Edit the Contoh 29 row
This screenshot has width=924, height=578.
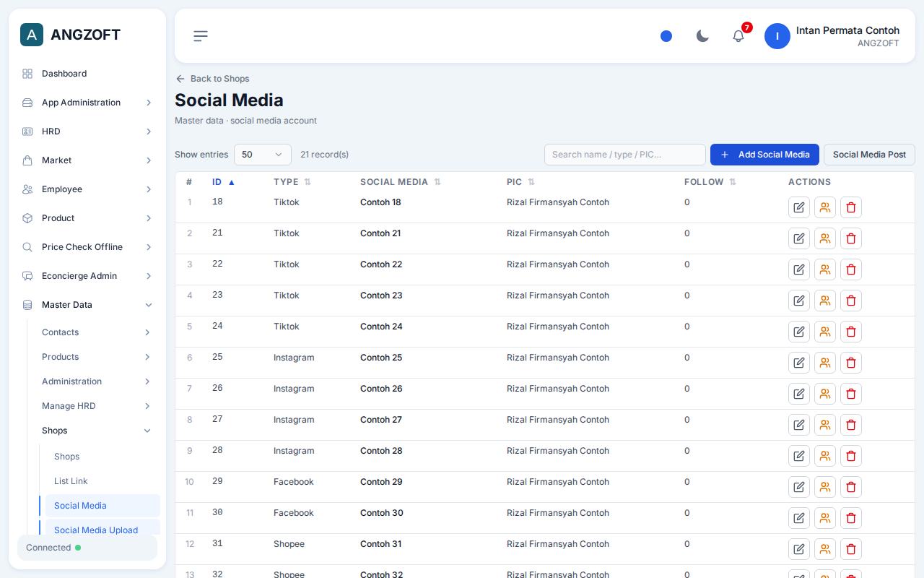point(799,487)
